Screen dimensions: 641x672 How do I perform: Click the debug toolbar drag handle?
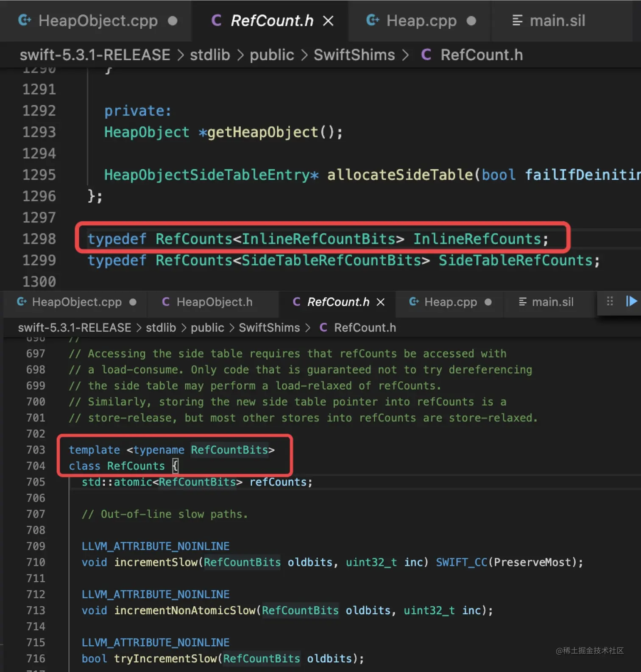click(610, 301)
